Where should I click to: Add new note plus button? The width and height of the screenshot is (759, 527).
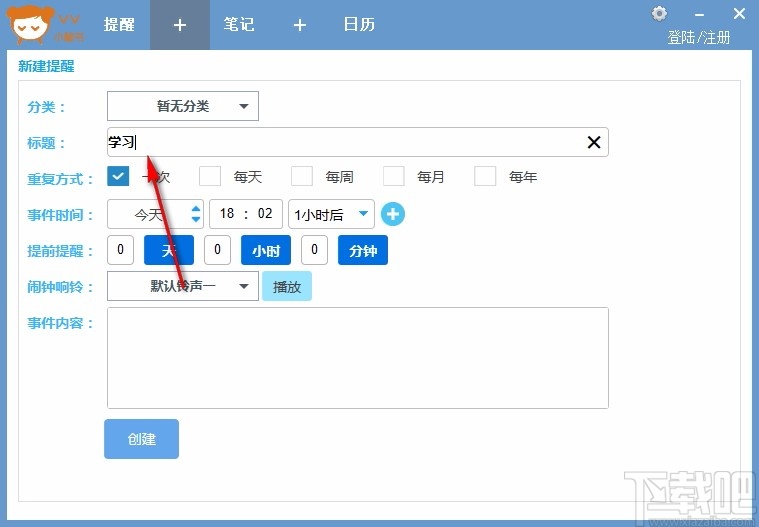pos(300,25)
